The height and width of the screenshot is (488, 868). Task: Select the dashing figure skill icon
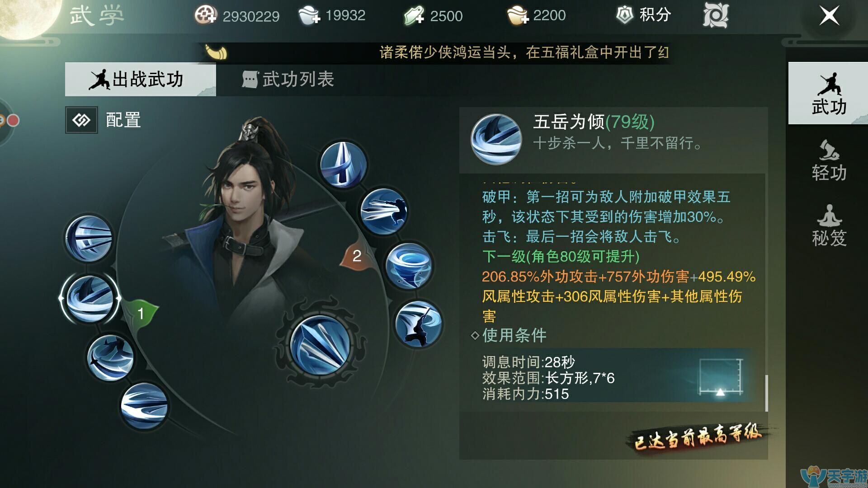(384, 212)
